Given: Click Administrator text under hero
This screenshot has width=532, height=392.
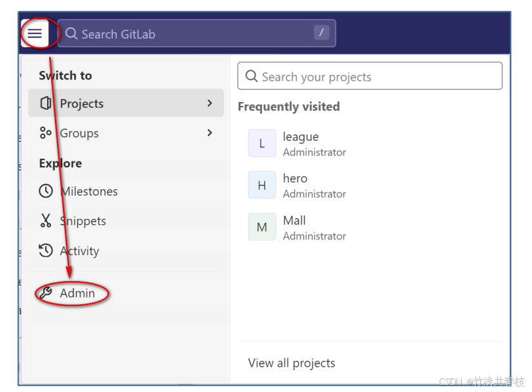Looking at the screenshot, I should (314, 194).
